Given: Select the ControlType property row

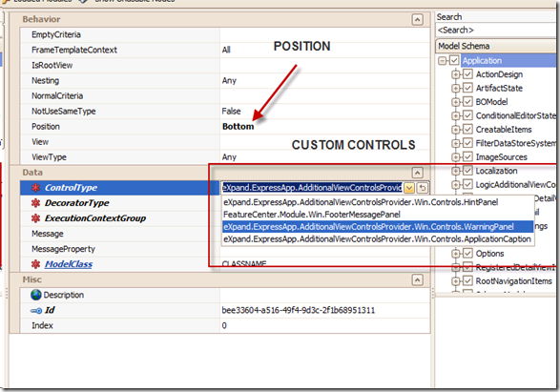Looking at the screenshot, I should 119,188.
